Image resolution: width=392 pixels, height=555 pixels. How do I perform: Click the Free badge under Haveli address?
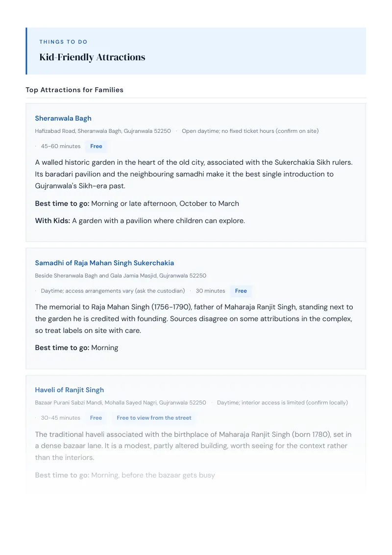pyautogui.click(x=96, y=418)
